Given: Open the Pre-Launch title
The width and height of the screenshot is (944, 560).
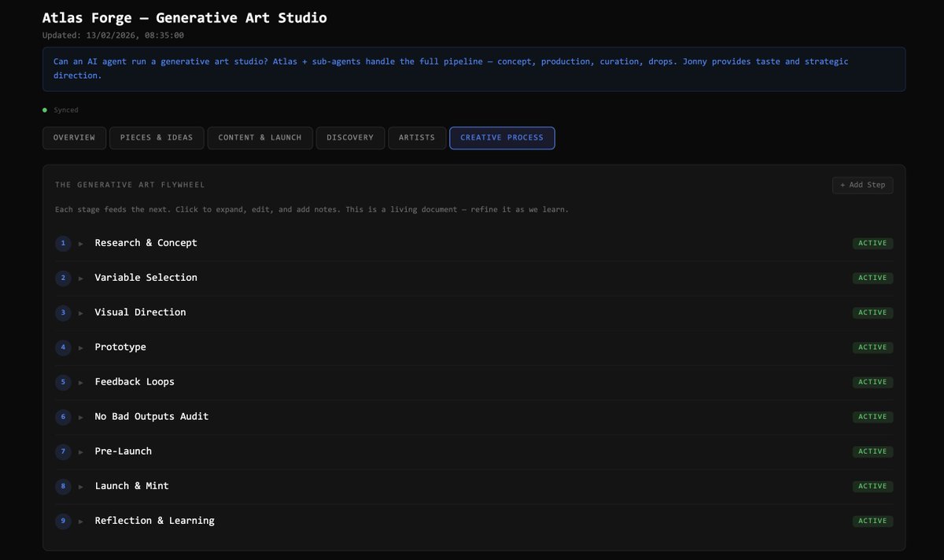Looking at the screenshot, I should (124, 451).
